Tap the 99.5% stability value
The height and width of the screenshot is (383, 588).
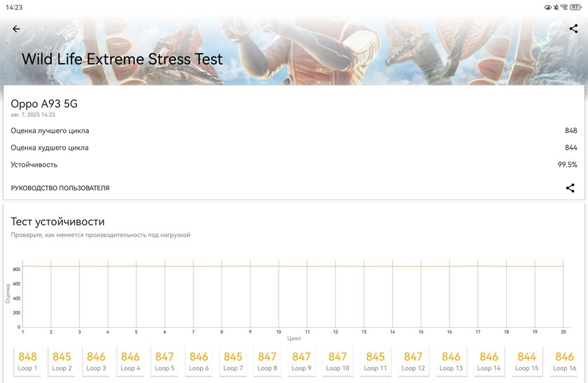point(568,165)
